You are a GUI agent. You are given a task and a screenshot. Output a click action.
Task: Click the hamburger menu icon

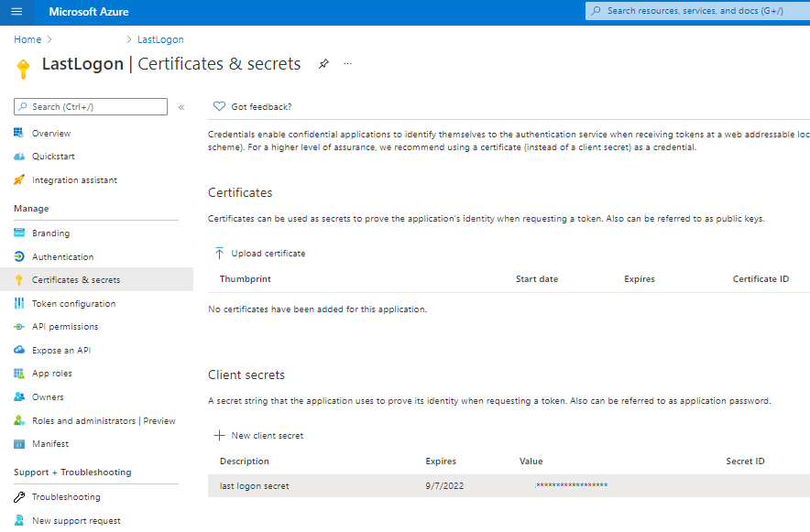coord(16,12)
